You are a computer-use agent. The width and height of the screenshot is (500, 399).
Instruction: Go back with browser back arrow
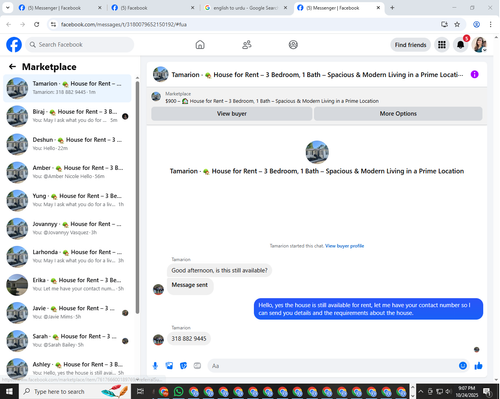click(x=9, y=24)
